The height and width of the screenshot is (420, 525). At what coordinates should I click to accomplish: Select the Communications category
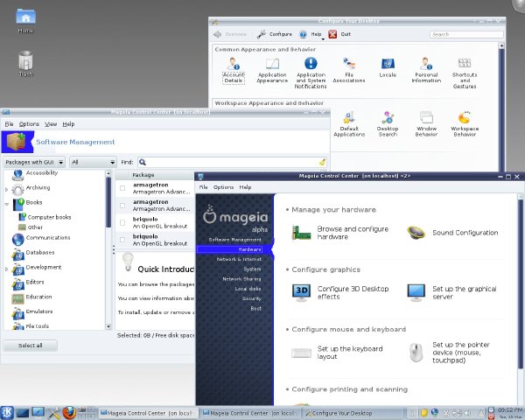[48, 237]
